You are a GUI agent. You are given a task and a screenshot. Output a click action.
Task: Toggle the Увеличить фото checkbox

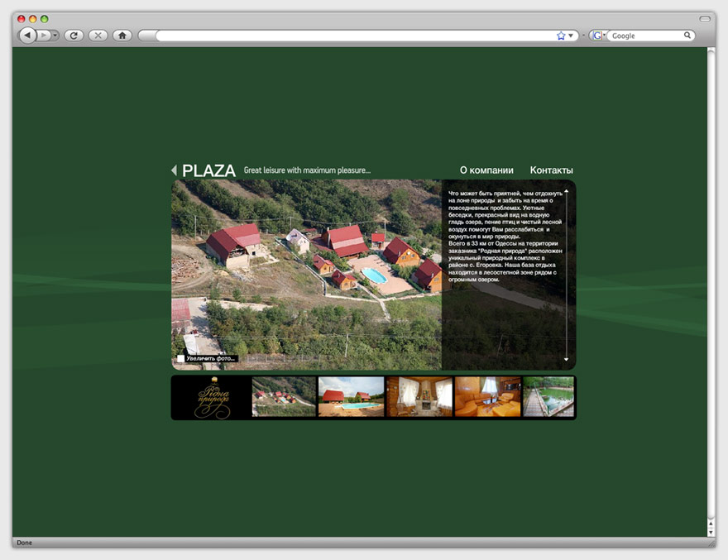(180, 358)
